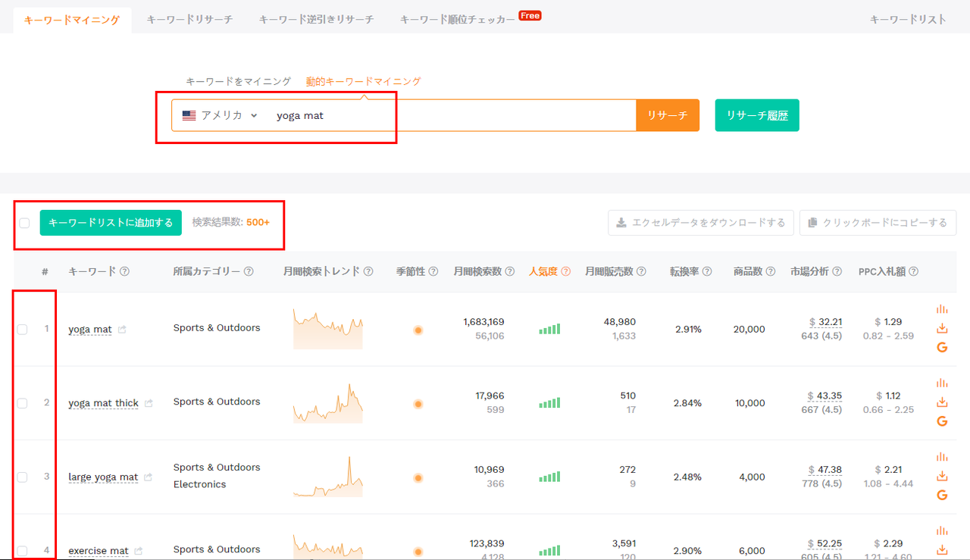This screenshot has width=970, height=560.
Task: Open the yoga mat keyword link
Action: click(90, 330)
